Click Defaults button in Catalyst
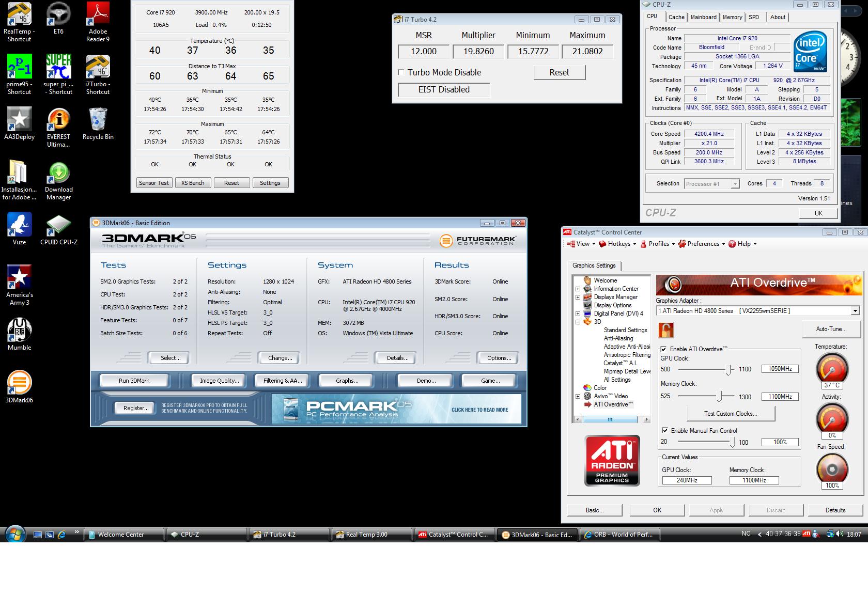Screen dimensions: 868x595 coord(835,510)
